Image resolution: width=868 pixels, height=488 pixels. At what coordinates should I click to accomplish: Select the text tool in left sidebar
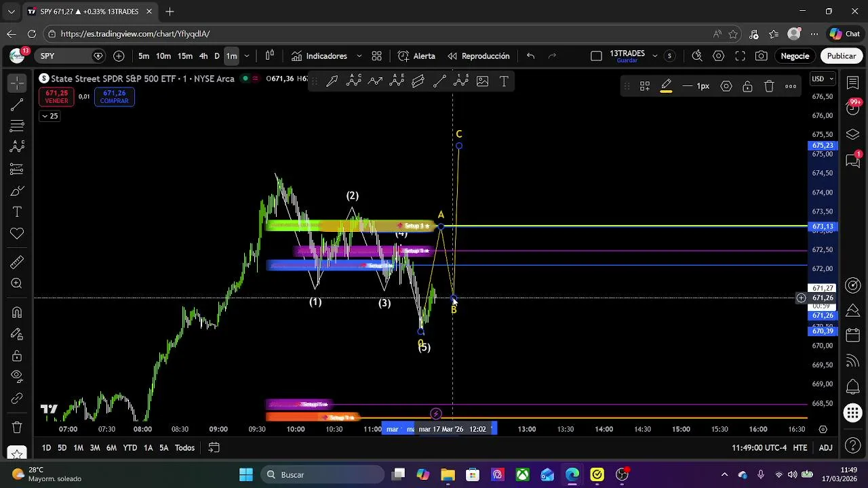(17, 212)
